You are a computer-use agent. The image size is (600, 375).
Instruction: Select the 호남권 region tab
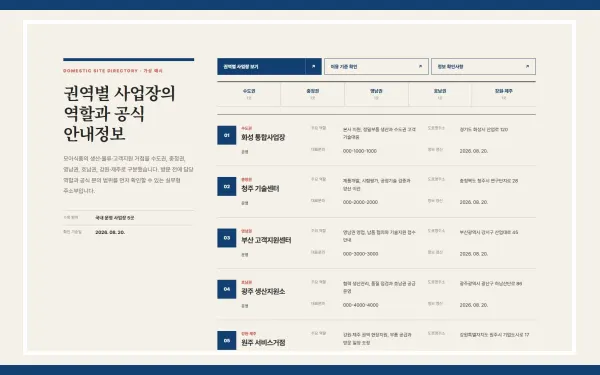tap(440, 94)
